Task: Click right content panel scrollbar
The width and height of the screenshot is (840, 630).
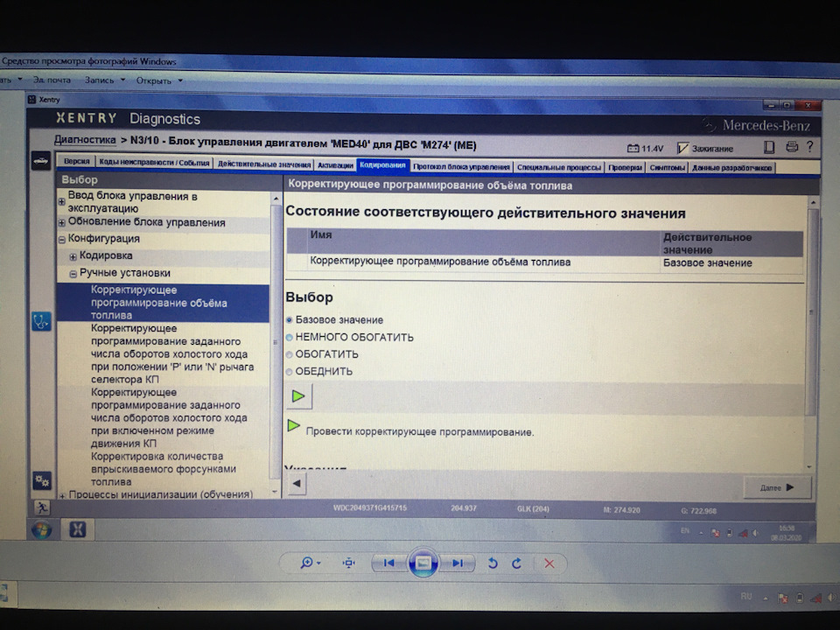Action: pos(812,312)
